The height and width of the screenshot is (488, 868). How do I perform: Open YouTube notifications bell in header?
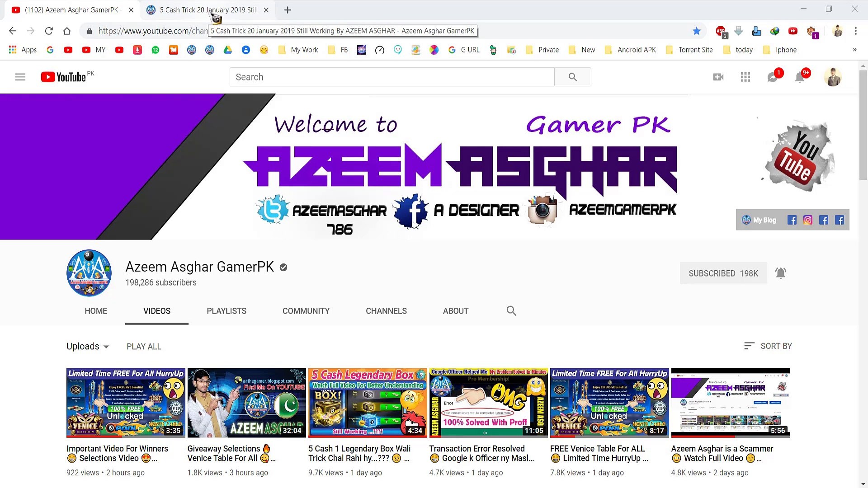tap(799, 77)
